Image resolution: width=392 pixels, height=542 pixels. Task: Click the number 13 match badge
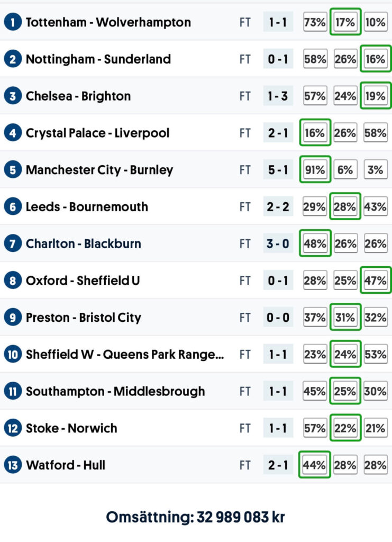click(x=12, y=465)
